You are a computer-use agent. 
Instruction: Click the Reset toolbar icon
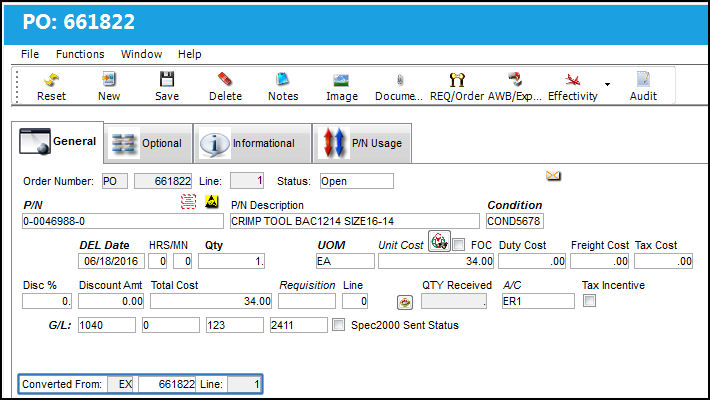point(51,80)
